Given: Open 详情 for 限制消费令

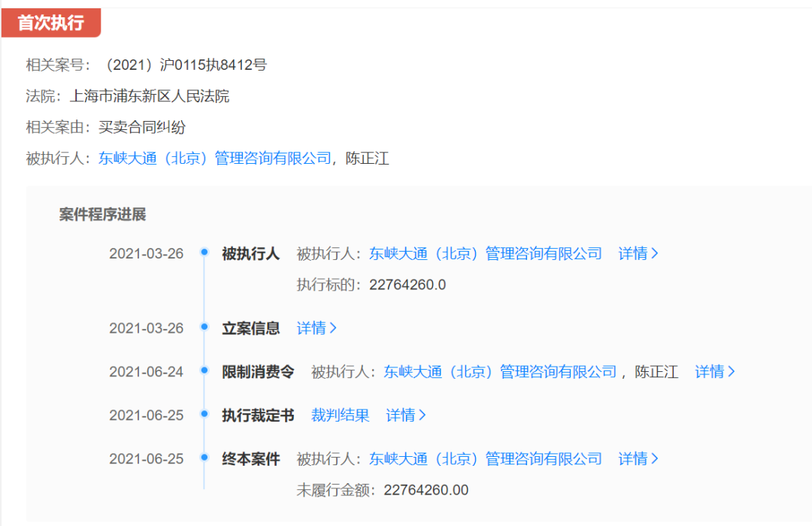Looking at the screenshot, I should pos(715,371).
